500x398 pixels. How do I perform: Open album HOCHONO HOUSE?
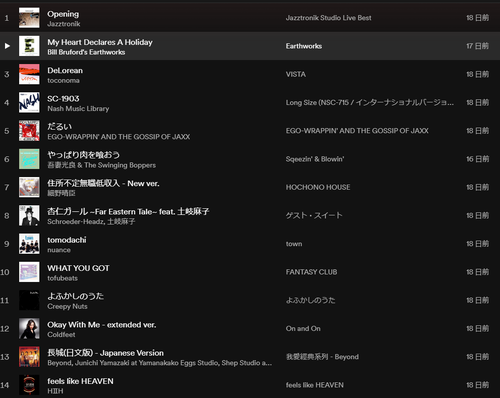coord(318,187)
